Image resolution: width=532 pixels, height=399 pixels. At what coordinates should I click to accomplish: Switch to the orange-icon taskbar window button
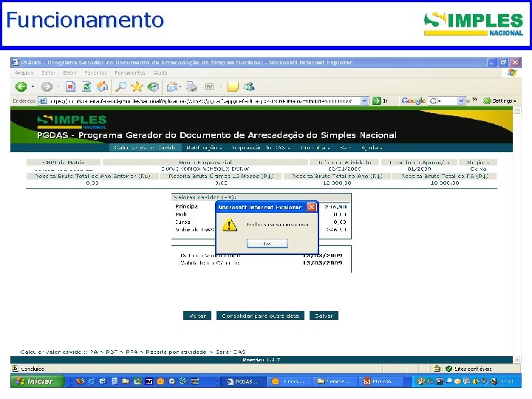click(x=289, y=381)
